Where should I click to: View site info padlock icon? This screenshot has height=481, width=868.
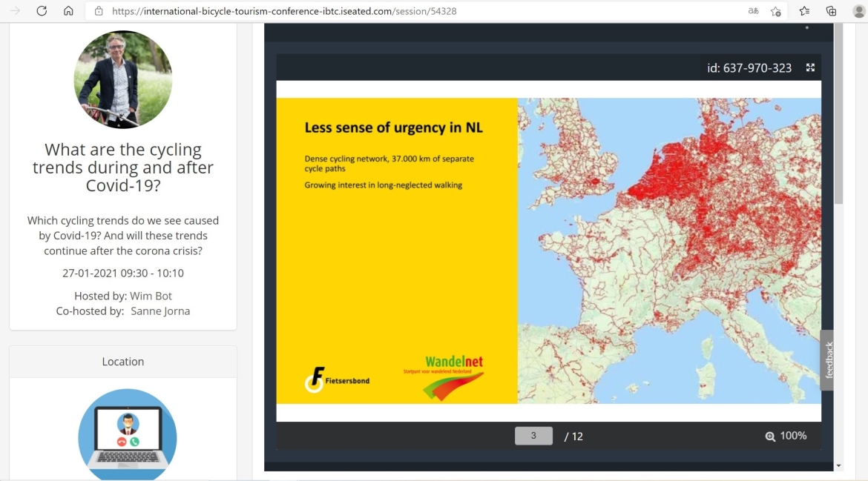click(99, 11)
